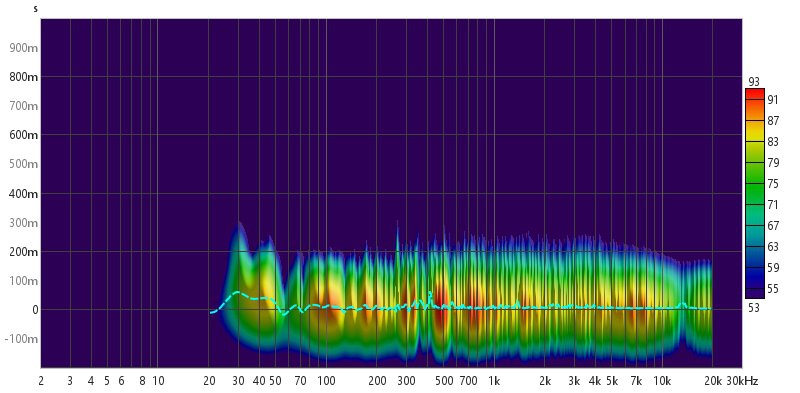This screenshot has width=800, height=393.
Task: Click the 0 time axis label
Action: pos(35,310)
